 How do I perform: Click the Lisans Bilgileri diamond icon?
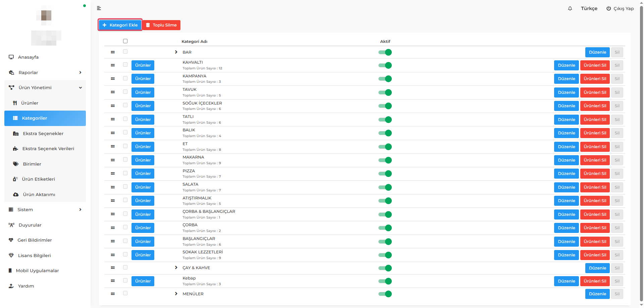tap(11, 255)
